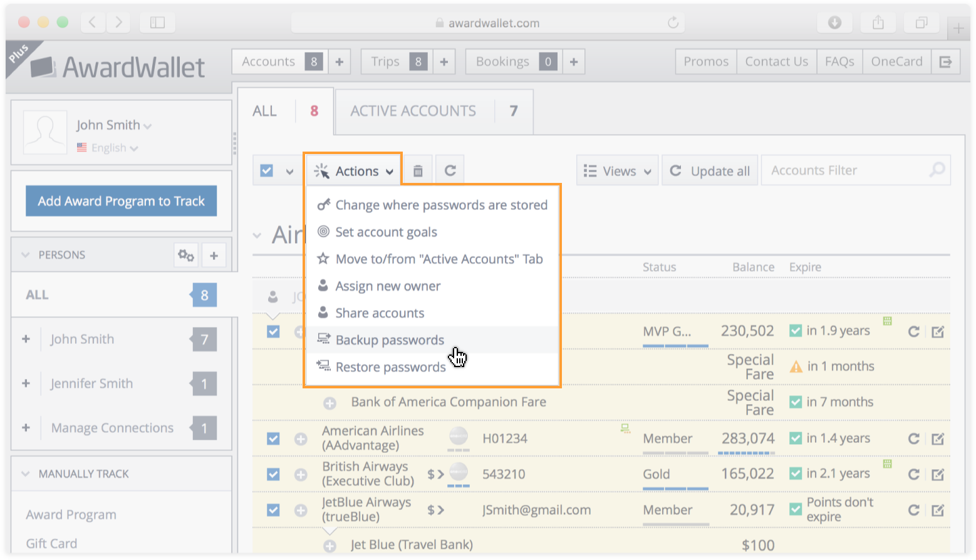This screenshot has height=560, width=976.
Task: Click Safari share icon
Action: (x=878, y=23)
